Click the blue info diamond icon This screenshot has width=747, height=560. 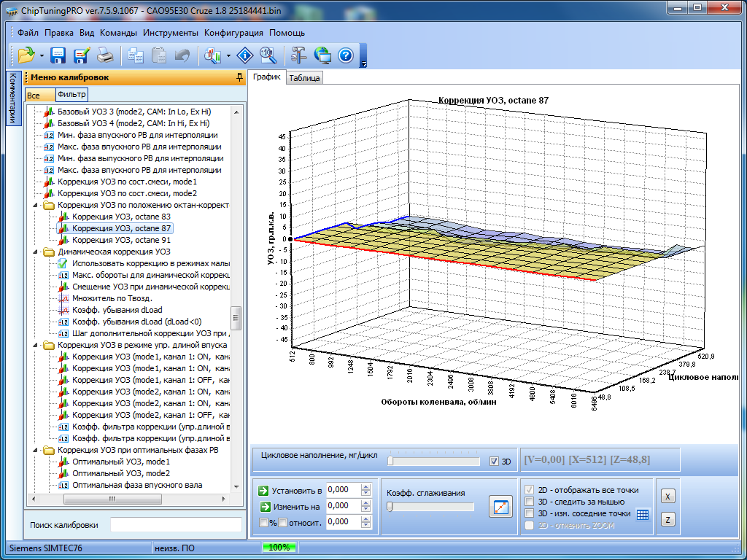pos(244,55)
